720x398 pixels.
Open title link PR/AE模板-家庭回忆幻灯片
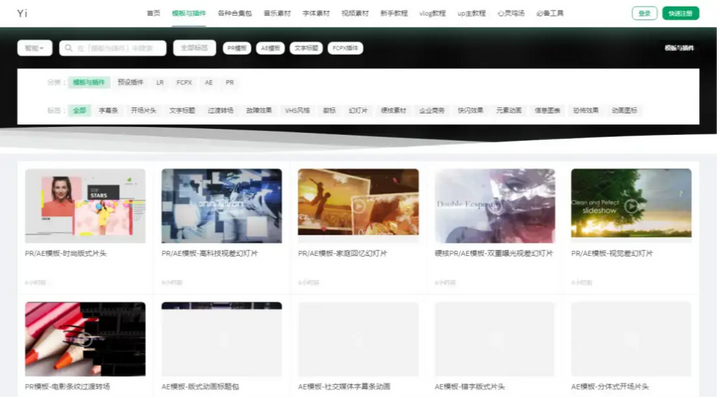(343, 253)
